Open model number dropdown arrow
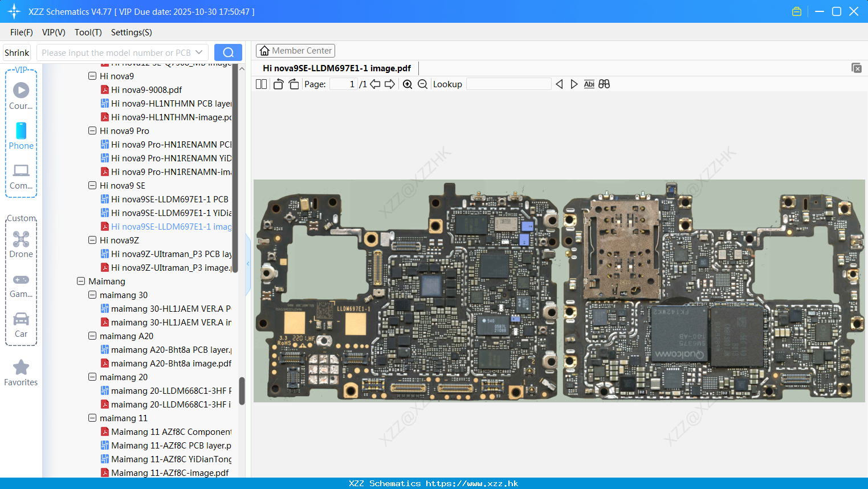The height and width of the screenshot is (489, 868). click(x=199, y=52)
